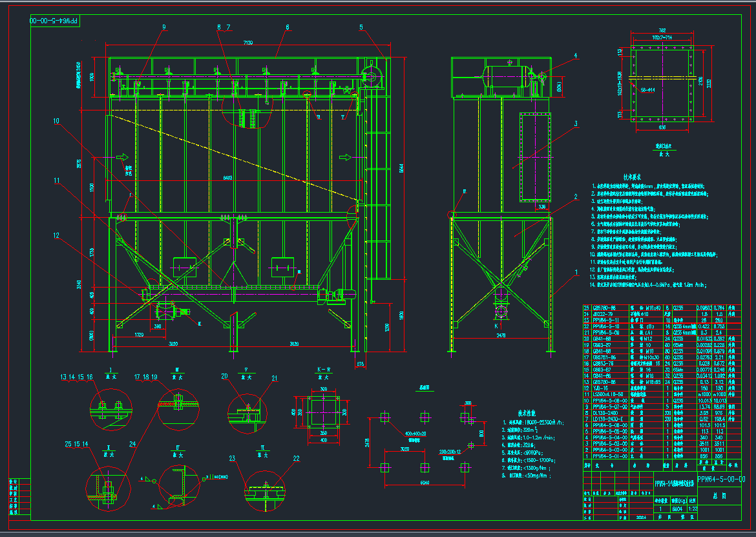Click the right airflow outlet arrow
This screenshot has height=537, width=756.
click(x=346, y=157)
